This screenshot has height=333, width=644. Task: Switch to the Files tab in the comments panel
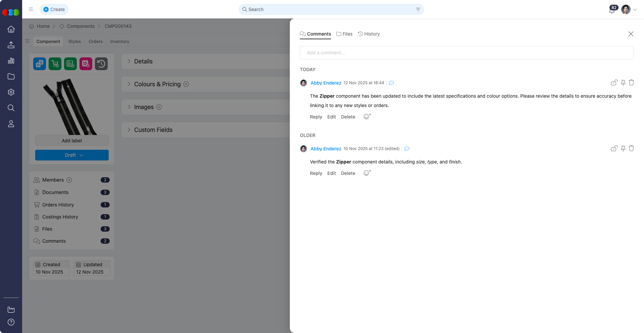click(344, 34)
